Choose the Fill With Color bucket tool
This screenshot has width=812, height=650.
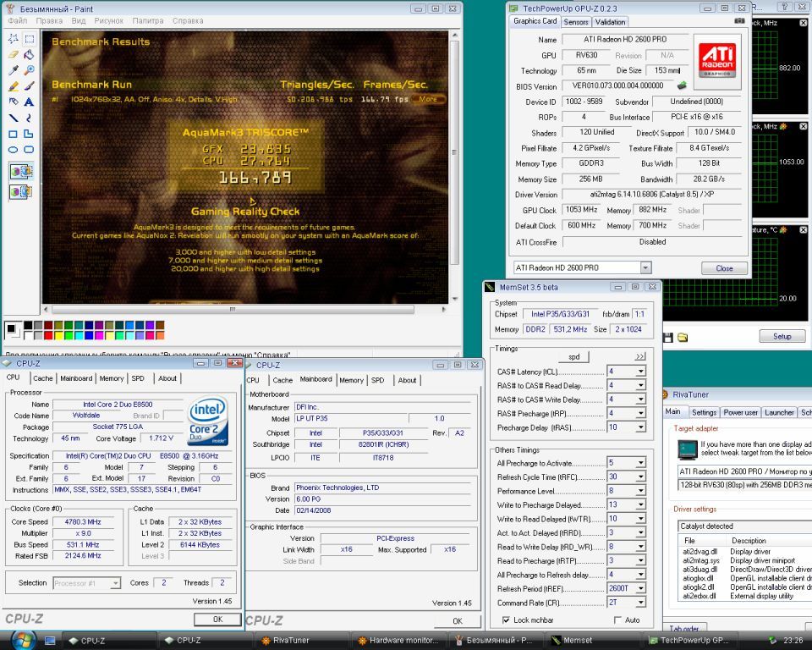pyautogui.click(x=30, y=54)
